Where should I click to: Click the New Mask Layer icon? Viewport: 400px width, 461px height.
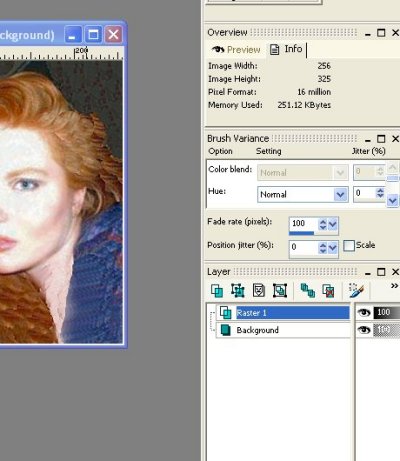pos(259,291)
